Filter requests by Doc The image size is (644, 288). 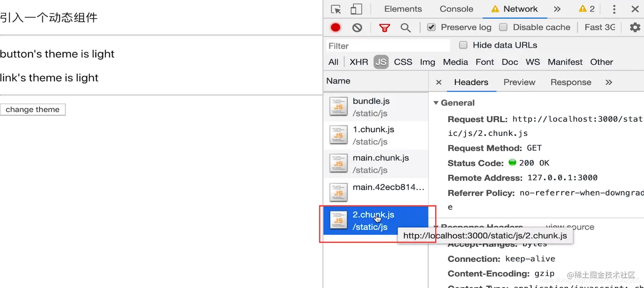click(510, 62)
